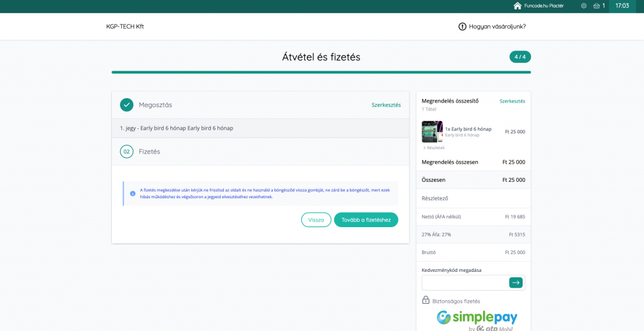
Task: Click Szerkesztés in order summary
Action: (x=512, y=101)
